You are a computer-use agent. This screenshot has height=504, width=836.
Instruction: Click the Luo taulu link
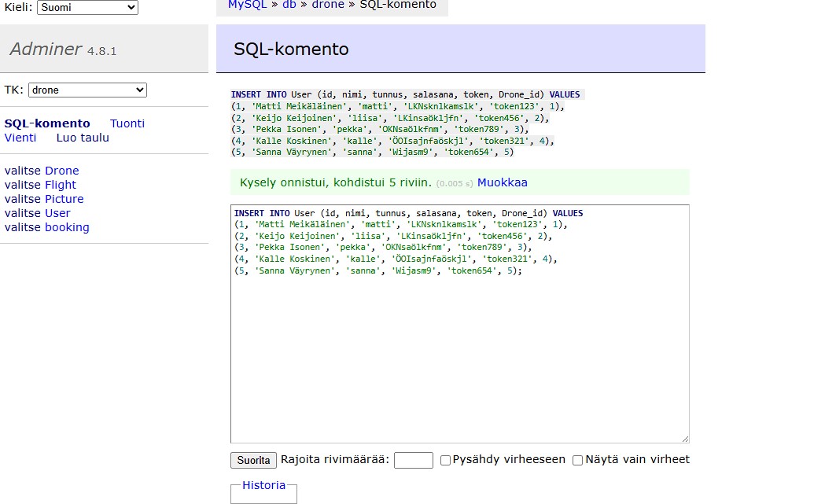point(83,138)
